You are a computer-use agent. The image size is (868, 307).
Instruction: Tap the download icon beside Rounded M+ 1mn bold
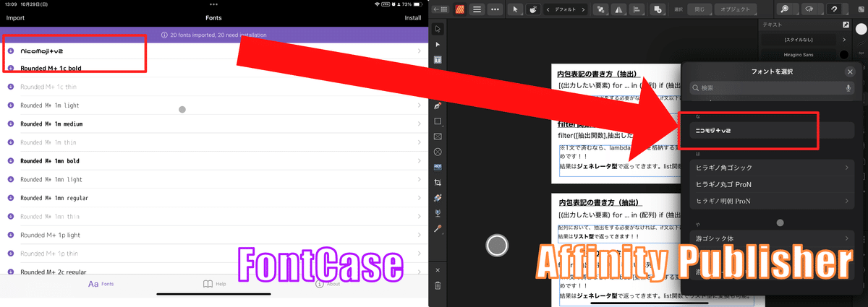pos(11,160)
